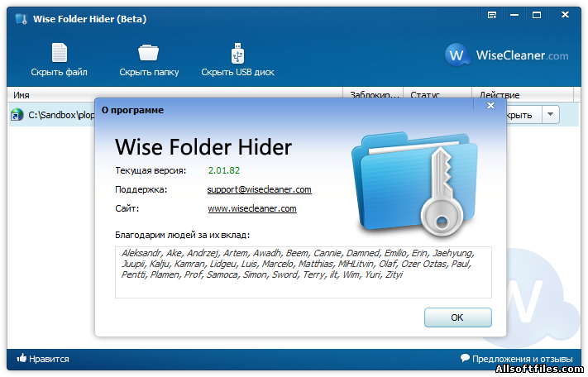Click the Wise Folder Hider heading in dialog

pos(203,146)
